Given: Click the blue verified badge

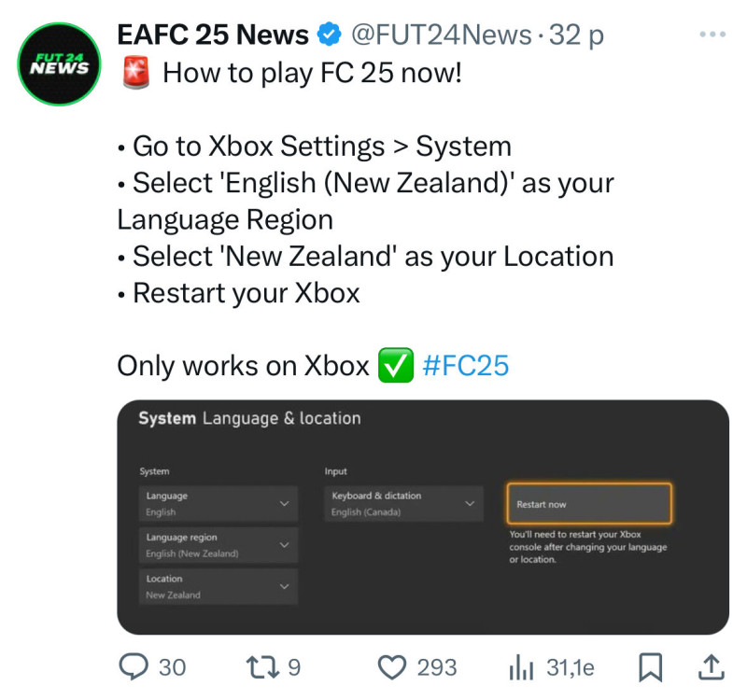Looking at the screenshot, I should pos(330,35).
